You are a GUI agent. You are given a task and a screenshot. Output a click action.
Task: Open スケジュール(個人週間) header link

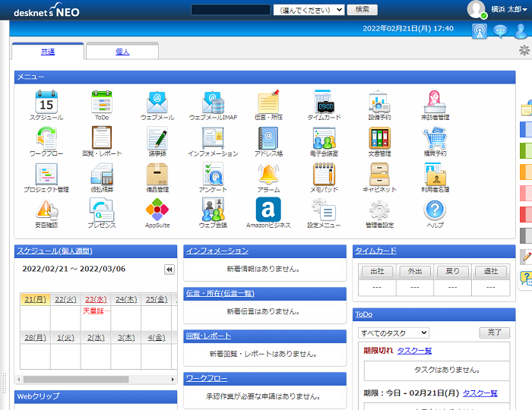[55, 251]
